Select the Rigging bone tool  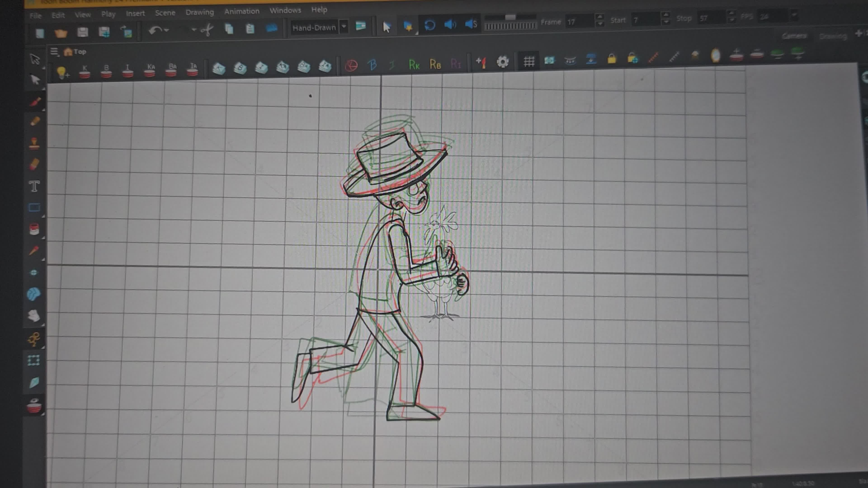pyautogui.click(x=34, y=339)
